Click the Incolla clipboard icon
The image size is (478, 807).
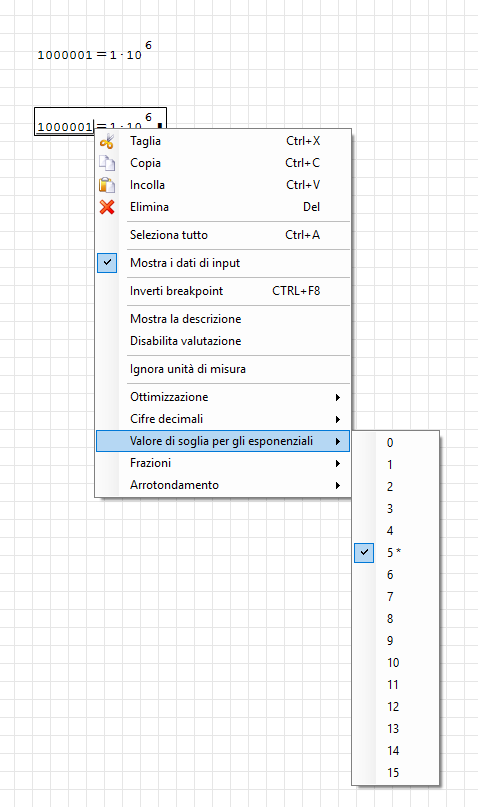click(x=107, y=185)
